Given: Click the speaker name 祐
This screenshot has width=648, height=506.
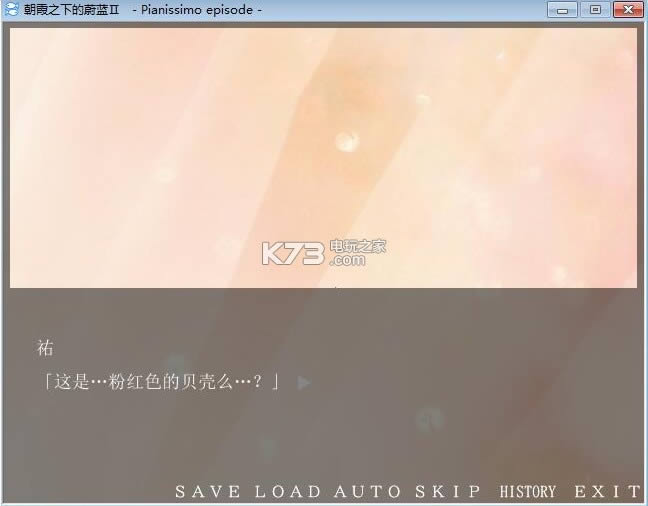Looking at the screenshot, I should pos(43,348).
